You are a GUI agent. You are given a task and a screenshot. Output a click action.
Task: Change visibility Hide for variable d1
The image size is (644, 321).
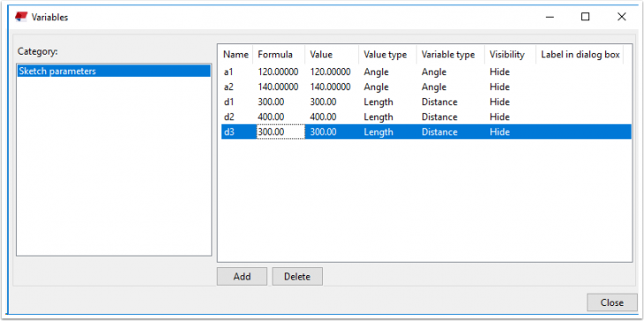point(499,101)
